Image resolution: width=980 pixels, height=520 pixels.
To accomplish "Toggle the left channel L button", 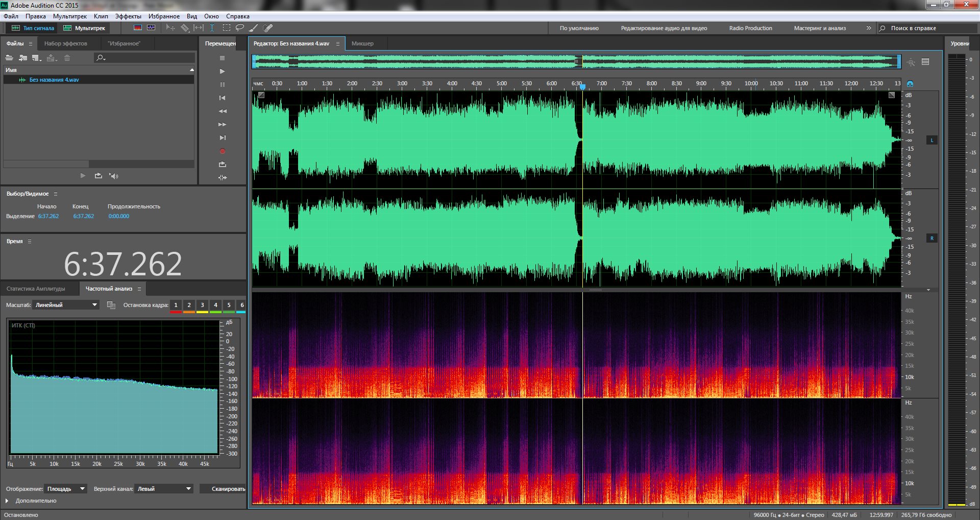I will click(x=932, y=140).
